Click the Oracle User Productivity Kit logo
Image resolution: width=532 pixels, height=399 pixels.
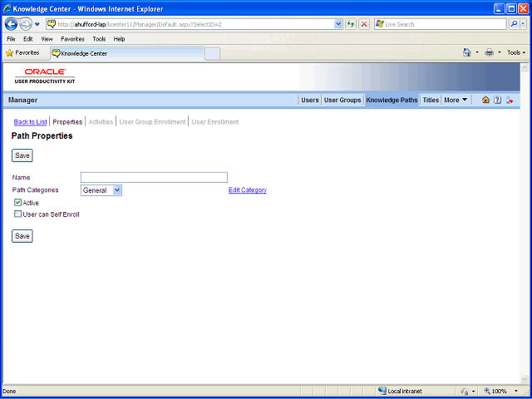[45, 76]
